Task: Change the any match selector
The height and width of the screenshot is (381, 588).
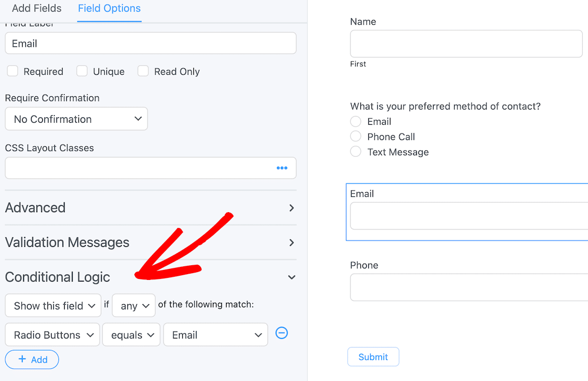Action: point(134,306)
